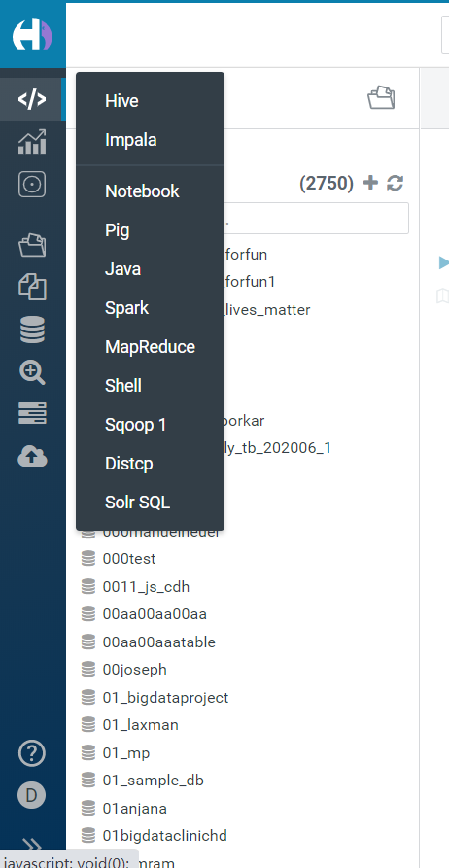Open the Help question mark icon
This screenshot has width=449, height=868.
32,753
